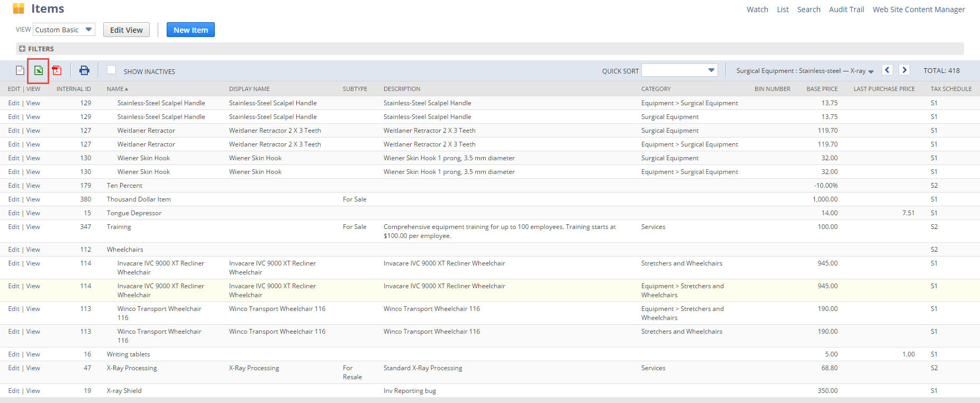This screenshot has height=403, width=980.
Task: View the X-Ray Processing item
Action: 33,368
